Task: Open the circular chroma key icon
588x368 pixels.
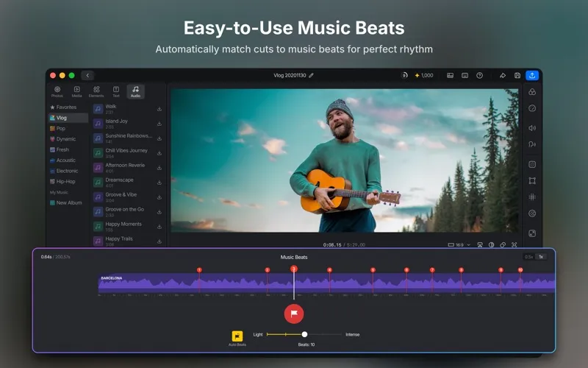Action: (532, 213)
